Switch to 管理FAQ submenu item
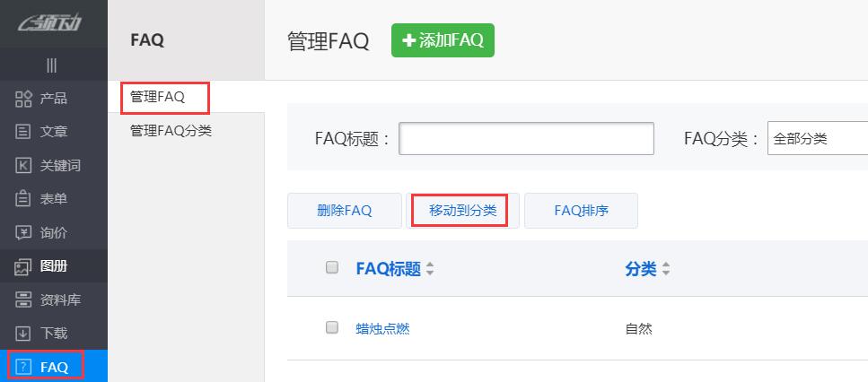The height and width of the screenshot is (382, 868). (x=158, y=97)
